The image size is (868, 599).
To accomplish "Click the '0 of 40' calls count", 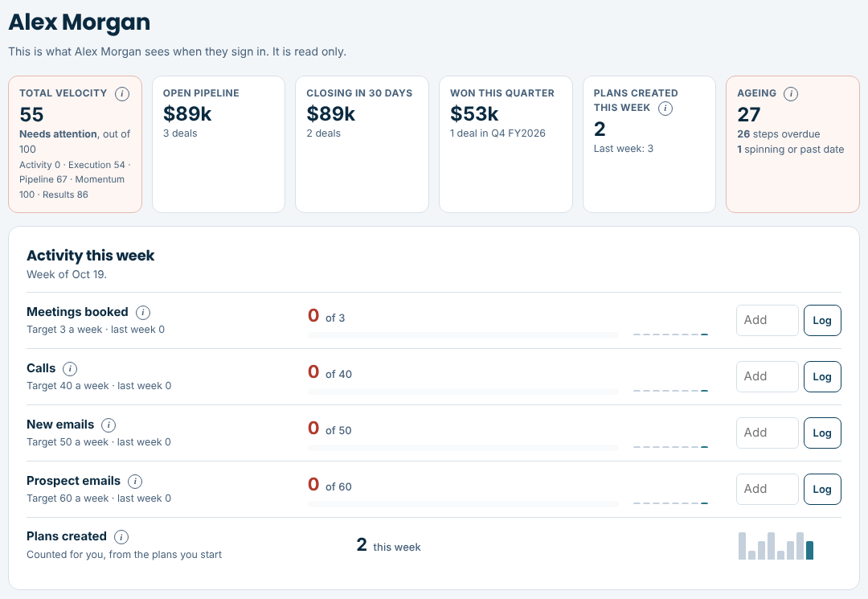I will pos(330,372).
